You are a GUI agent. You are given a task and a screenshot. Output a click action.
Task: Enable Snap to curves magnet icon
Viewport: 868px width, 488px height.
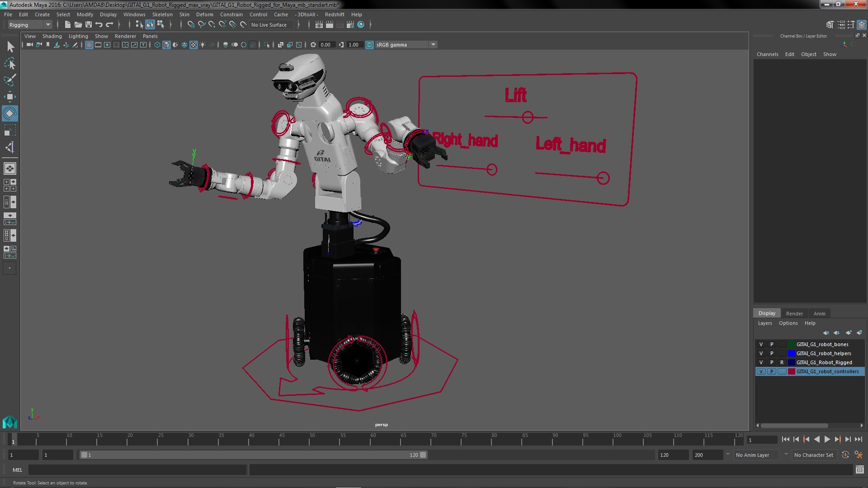click(202, 25)
